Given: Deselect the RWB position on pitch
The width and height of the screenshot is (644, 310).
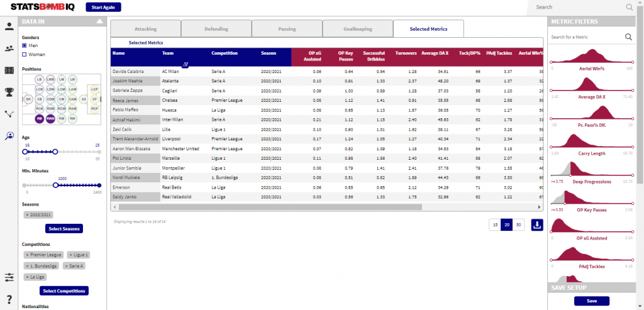Looking at the screenshot, I should [50, 119].
